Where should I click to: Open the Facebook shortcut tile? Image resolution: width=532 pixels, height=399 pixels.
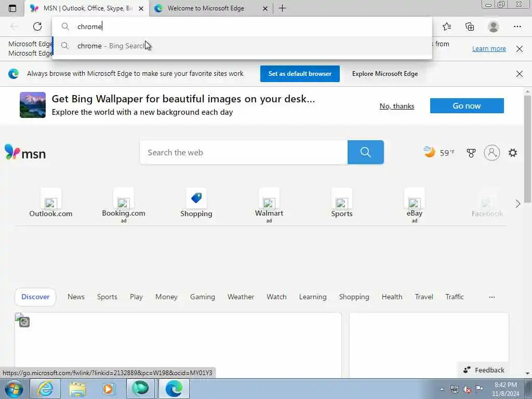(487, 204)
